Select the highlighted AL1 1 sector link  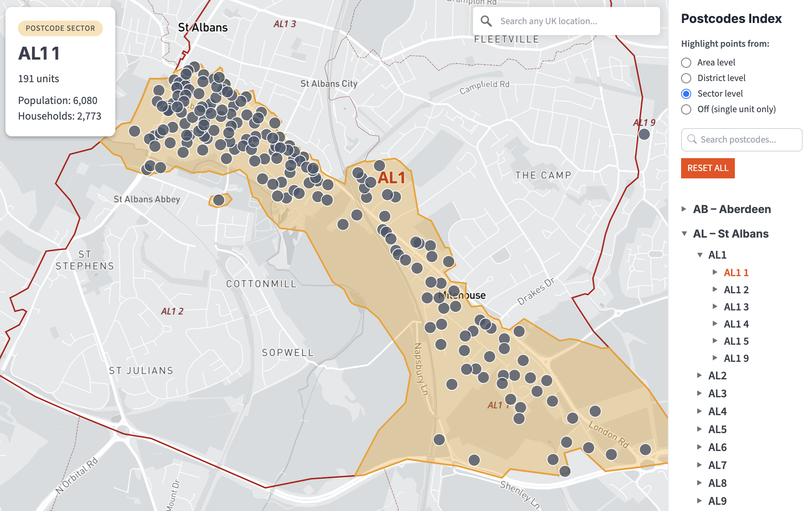[x=736, y=273]
